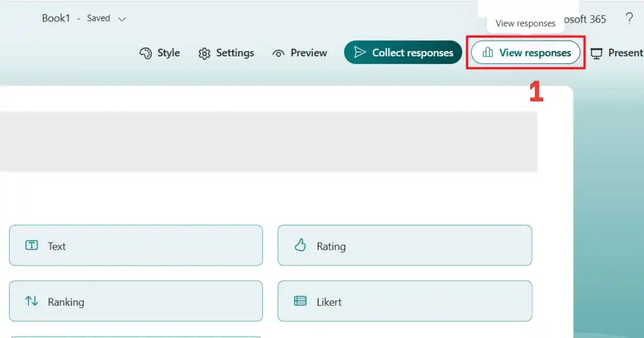644x338 pixels.
Task: Add a Likert question
Action: click(x=405, y=301)
